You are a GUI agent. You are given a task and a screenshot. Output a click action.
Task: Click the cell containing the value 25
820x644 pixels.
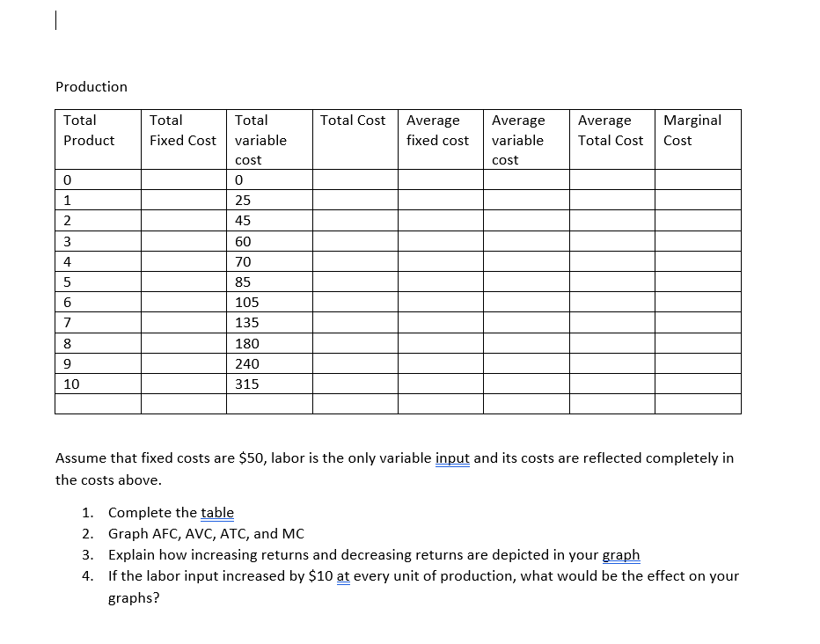[x=241, y=200]
